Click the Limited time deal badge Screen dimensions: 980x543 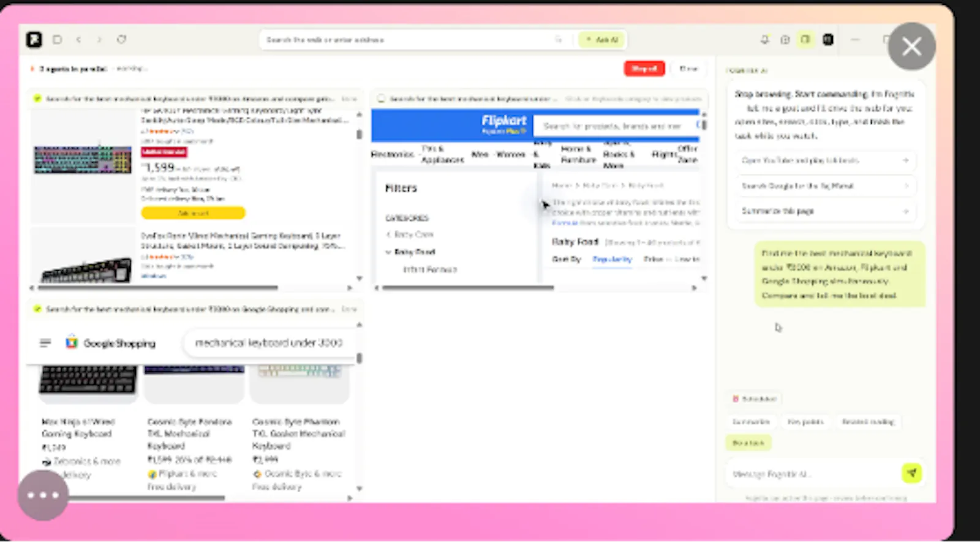click(164, 152)
